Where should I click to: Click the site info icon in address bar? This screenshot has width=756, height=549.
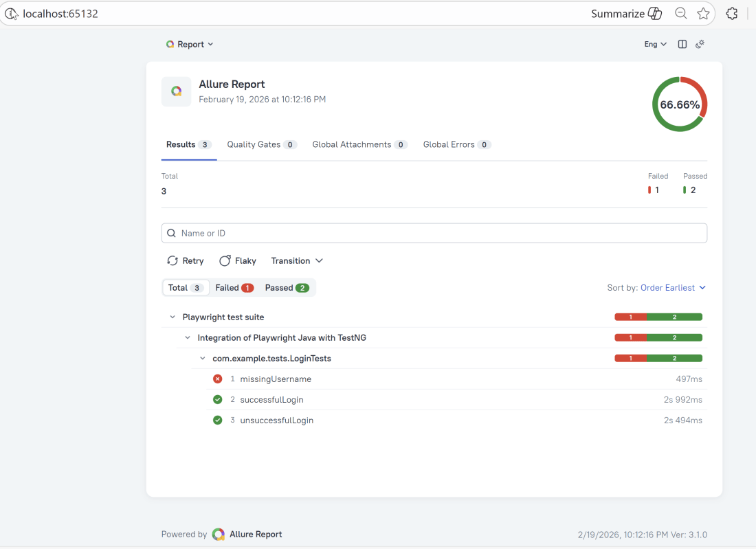click(12, 14)
